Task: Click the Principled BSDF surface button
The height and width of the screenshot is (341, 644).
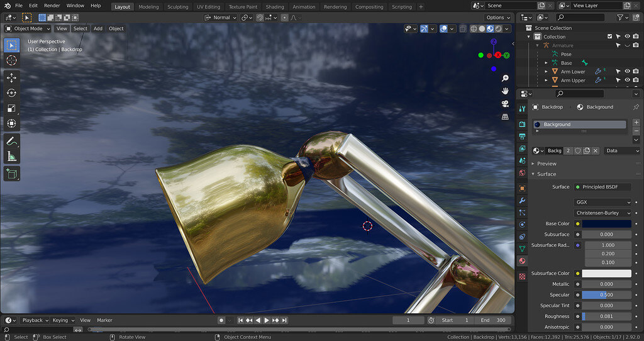Action: pyautogui.click(x=602, y=187)
